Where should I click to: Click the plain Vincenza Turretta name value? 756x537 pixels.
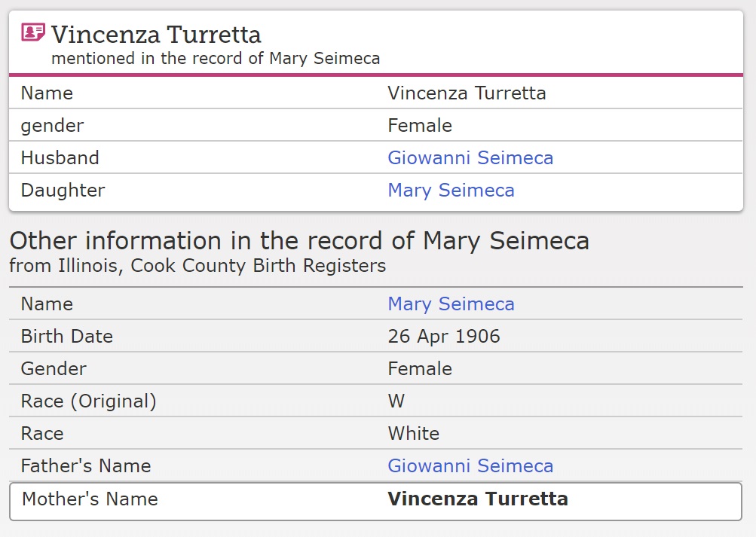click(467, 93)
